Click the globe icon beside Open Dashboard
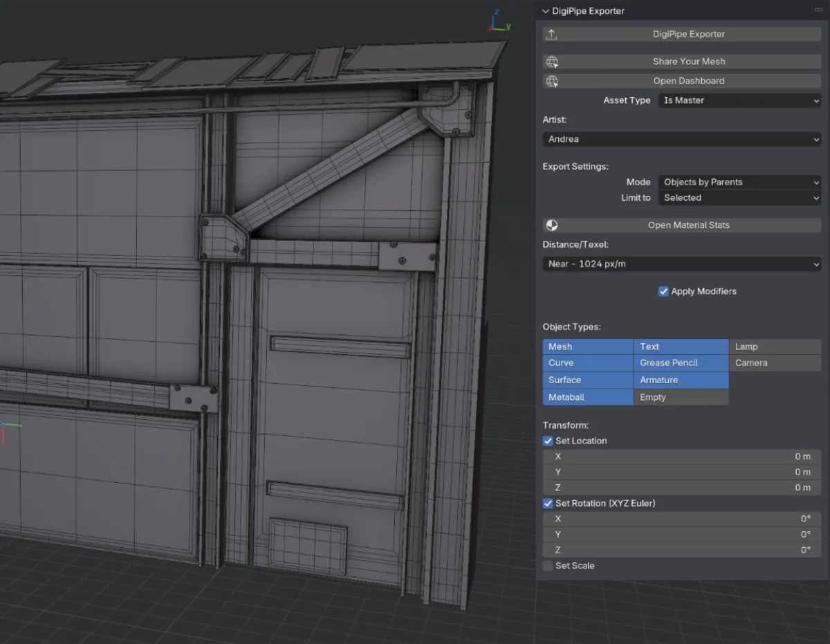 [x=551, y=81]
